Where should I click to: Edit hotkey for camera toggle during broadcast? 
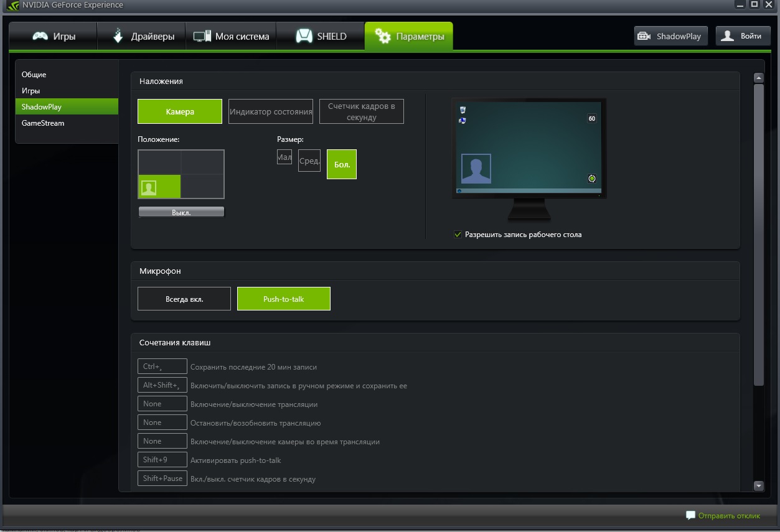click(162, 441)
